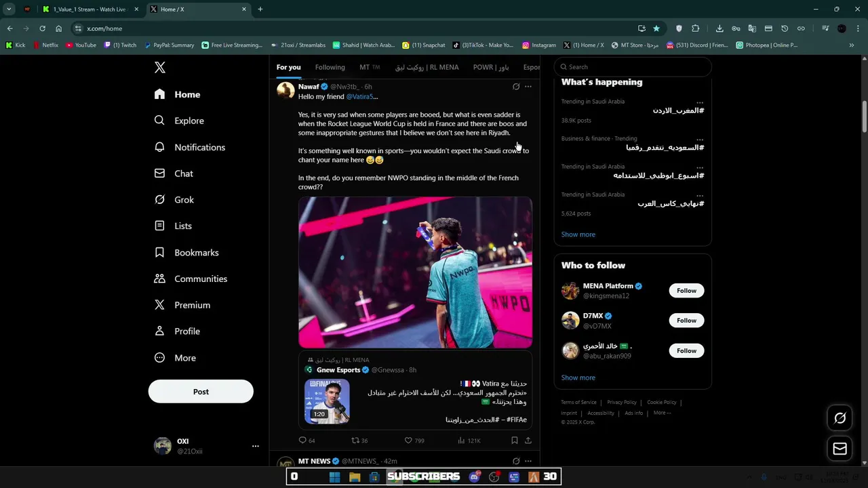Viewport: 868px width, 488px height.
Task: Bookmark Nawaf's post
Action: (x=515, y=441)
